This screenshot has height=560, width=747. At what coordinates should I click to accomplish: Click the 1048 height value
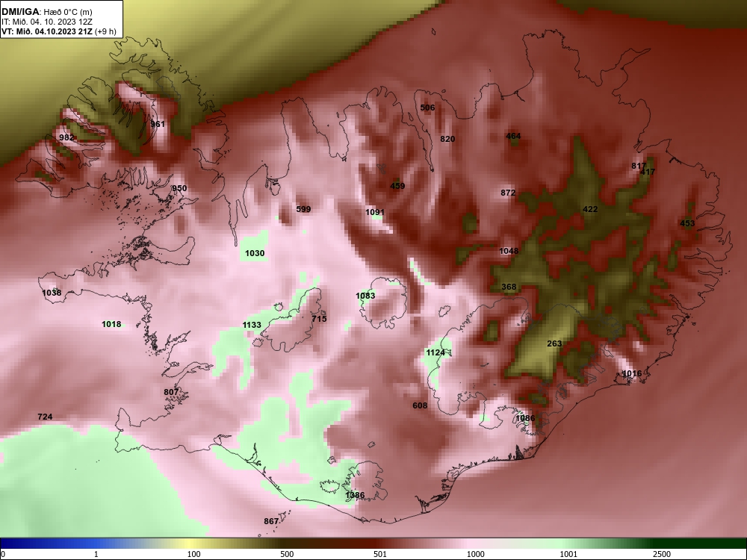509,251
